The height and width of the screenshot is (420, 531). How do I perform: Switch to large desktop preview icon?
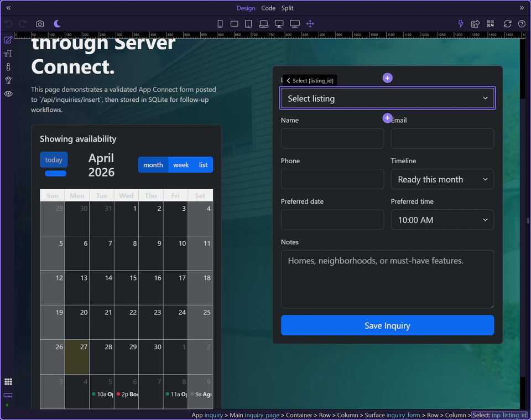tap(294, 24)
